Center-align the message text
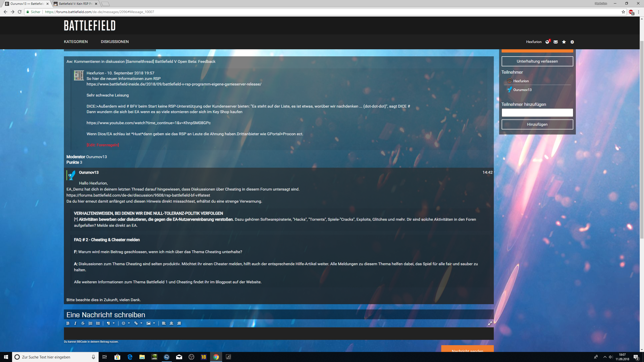 tap(171, 323)
